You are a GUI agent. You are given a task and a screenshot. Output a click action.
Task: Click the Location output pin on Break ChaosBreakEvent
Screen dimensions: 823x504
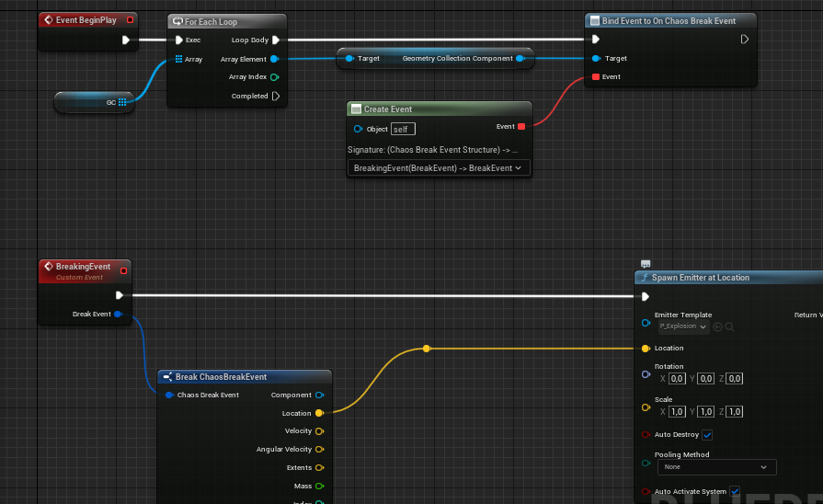319,413
